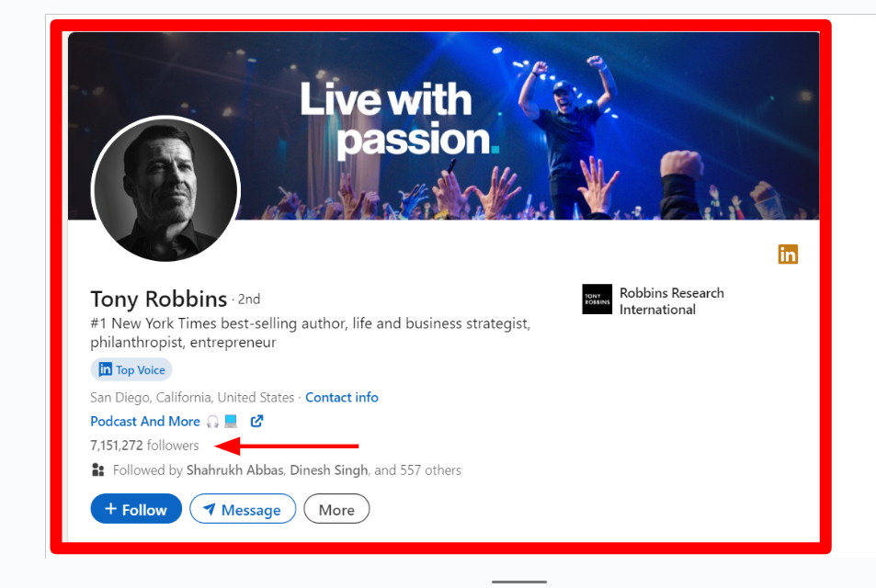Click the people icon before Followed by
Viewport: 876px width, 588px height.
tap(97, 469)
